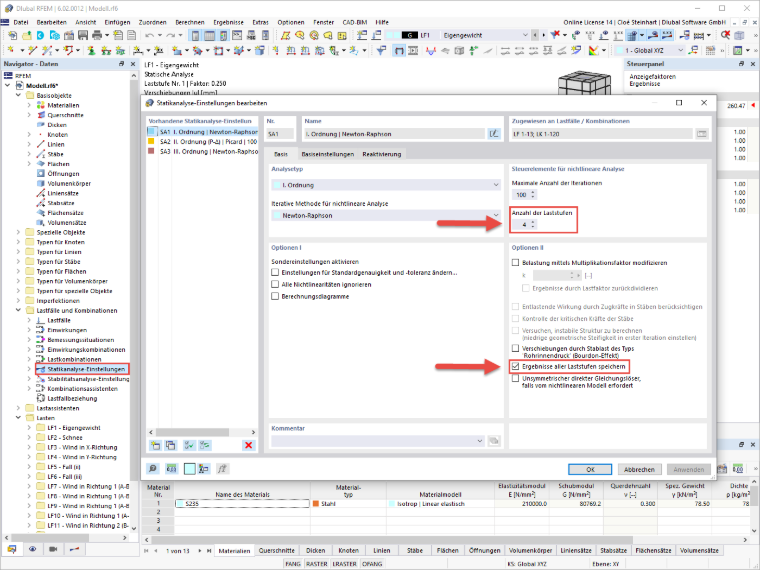Open Querschnitte tab in bottom table
Image resolution: width=760 pixels, height=570 pixels.
point(276,551)
